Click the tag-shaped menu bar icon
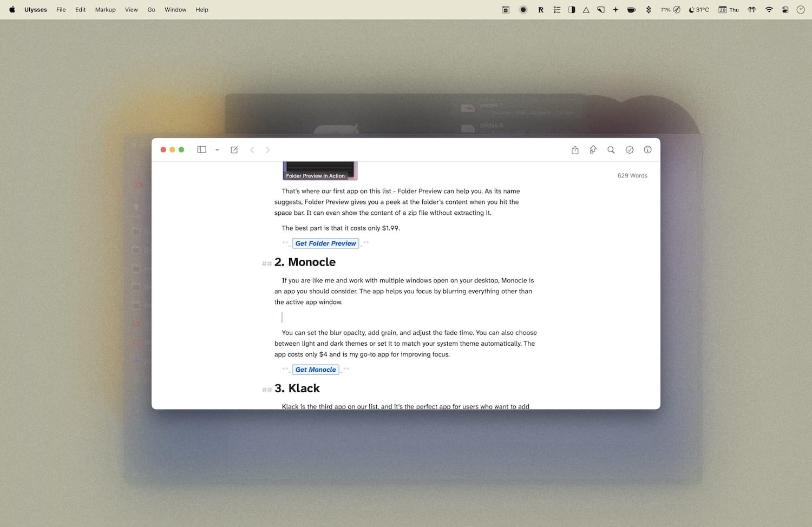This screenshot has width=812, height=527. point(601,10)
